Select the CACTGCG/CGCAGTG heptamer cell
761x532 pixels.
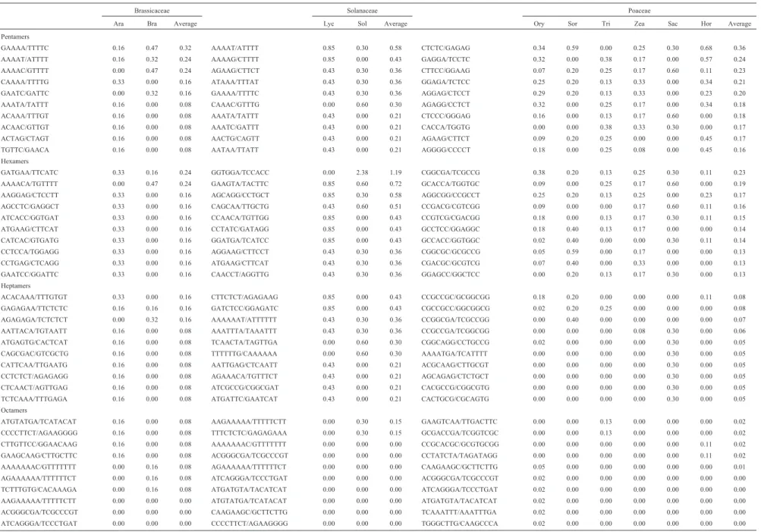pos(455,399)
